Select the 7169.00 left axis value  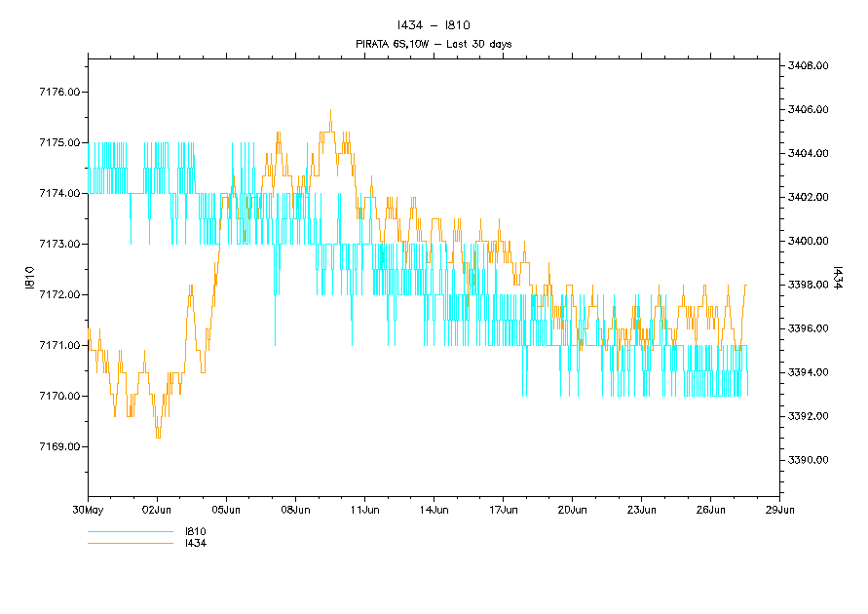pos(58,446)
